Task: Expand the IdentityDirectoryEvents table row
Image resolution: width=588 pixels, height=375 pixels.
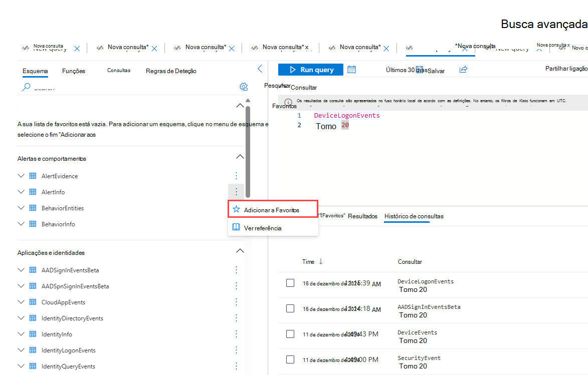Action: pos(21,318)
